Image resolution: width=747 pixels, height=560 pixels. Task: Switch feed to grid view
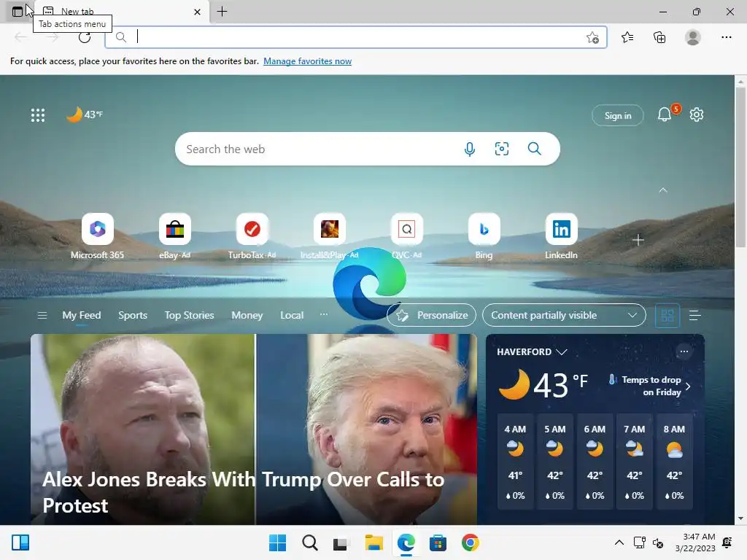[x=667, y=315]
